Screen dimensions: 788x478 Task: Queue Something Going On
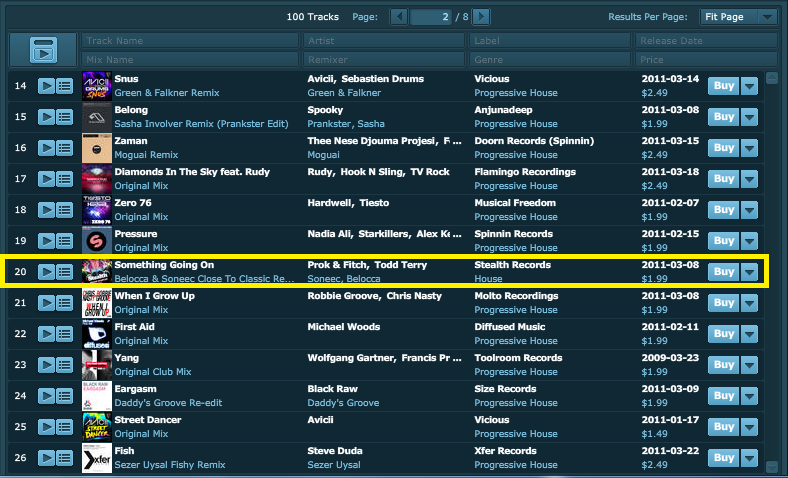click(64, 272)
